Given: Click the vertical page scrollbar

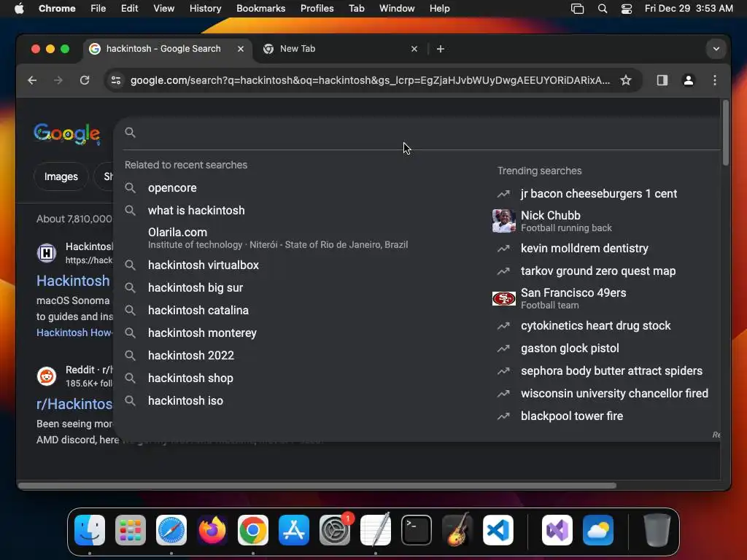Looking at the screenshot, I should tap(726, 133).
